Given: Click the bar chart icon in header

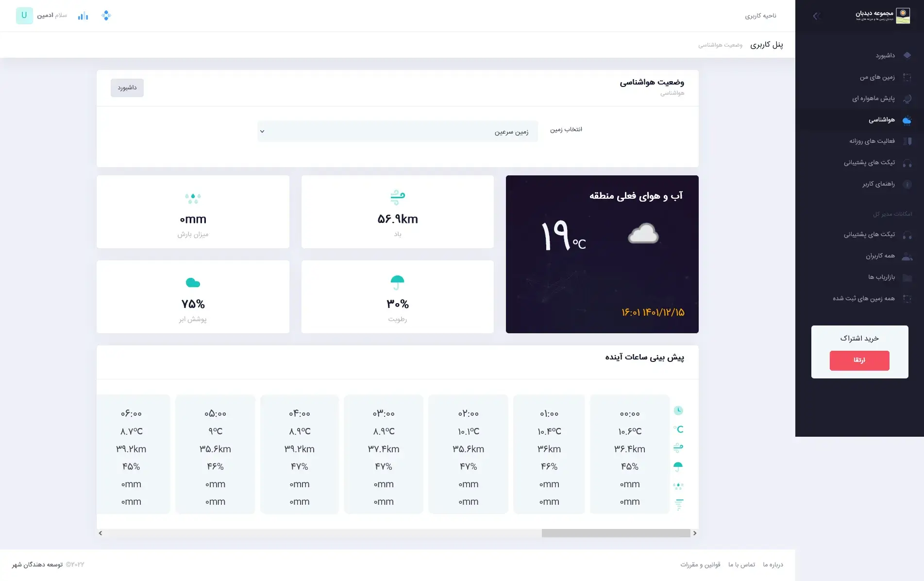Looking at the screenshot, I should [x=83, y=16].
